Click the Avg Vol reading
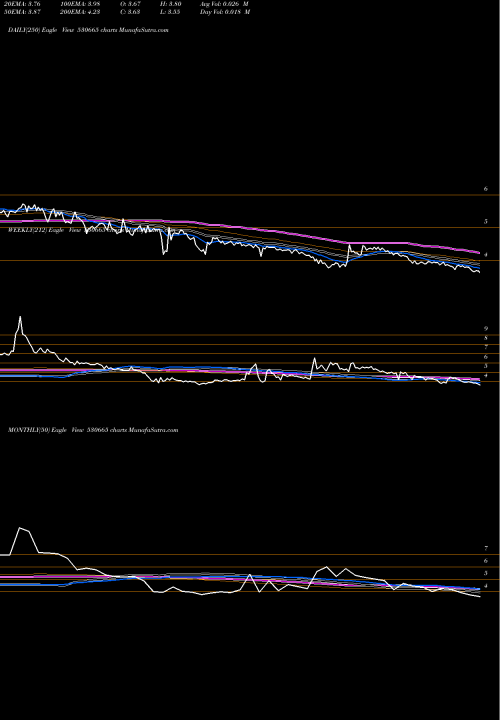Image resolution: width=500 pixels, height=720 pixels. coord(224,4)
